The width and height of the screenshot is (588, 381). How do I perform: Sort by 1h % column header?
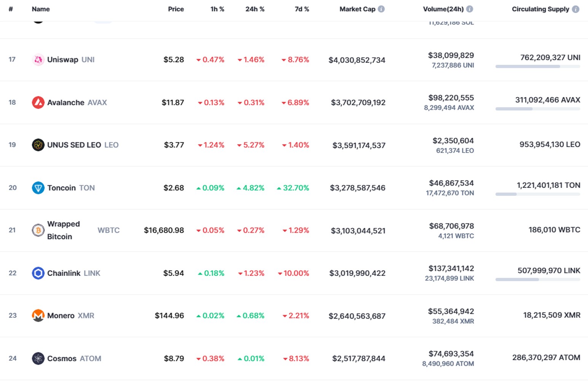point(217,9)
